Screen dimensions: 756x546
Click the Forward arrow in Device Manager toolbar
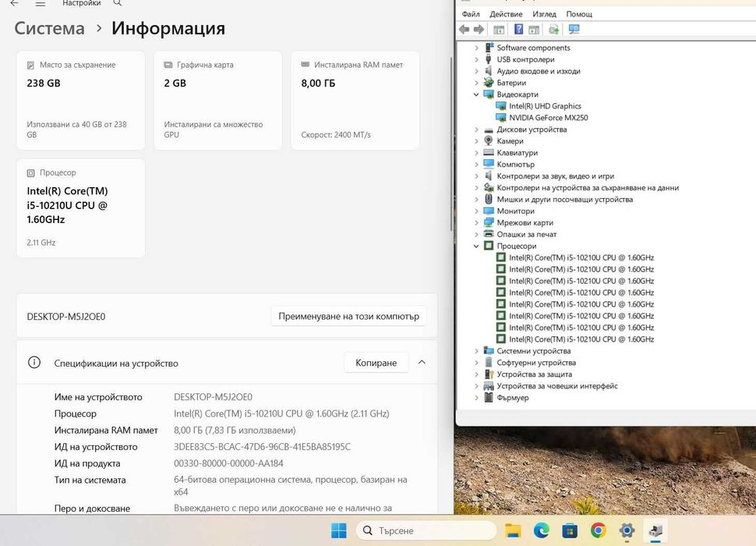479,30
